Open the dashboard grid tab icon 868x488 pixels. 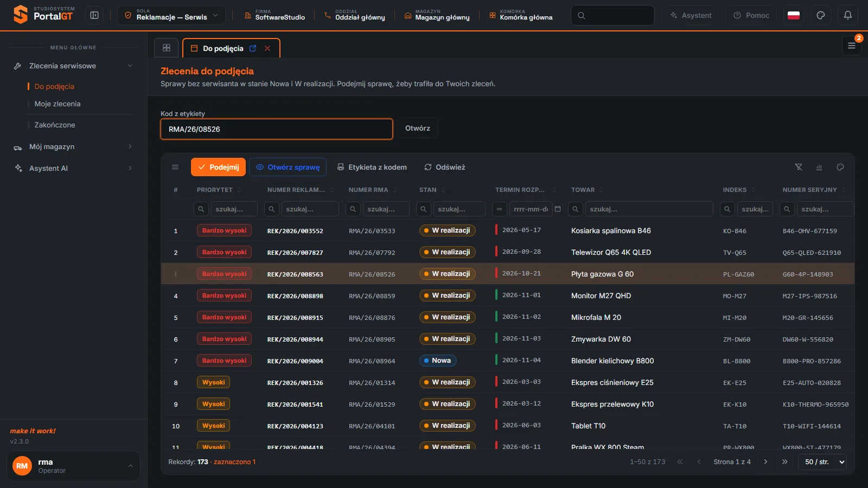[167, 48]
